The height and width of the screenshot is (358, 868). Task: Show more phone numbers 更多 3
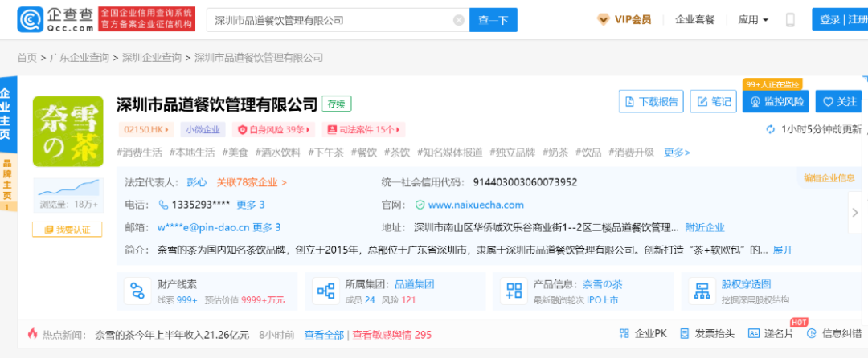[251, 205]
